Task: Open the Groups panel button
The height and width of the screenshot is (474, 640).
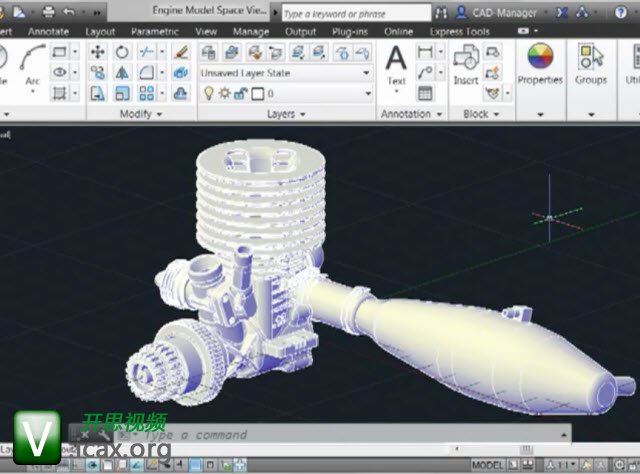Action: coord(591,63)
